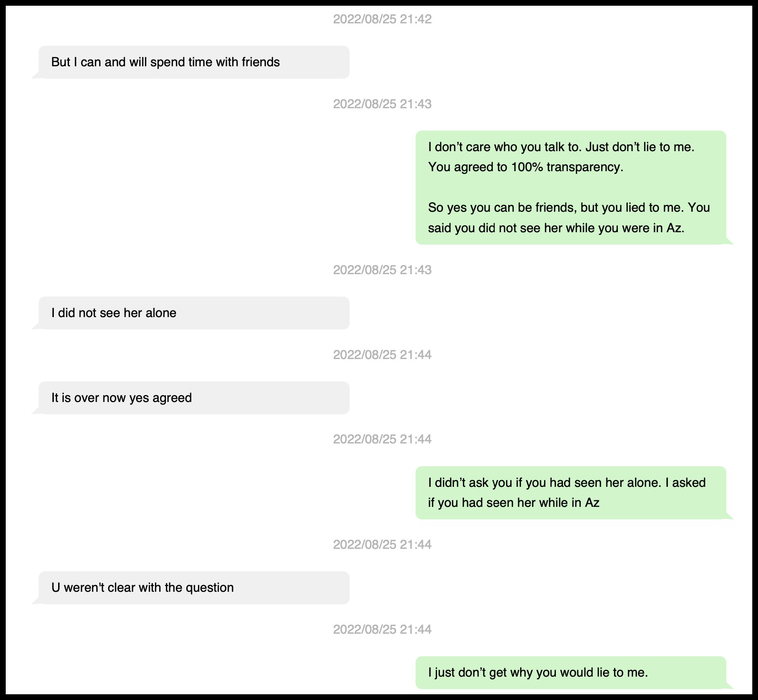Click the timestamp above 'U weren't clear' message
This screenshot has height=700, width=758.
382,545
